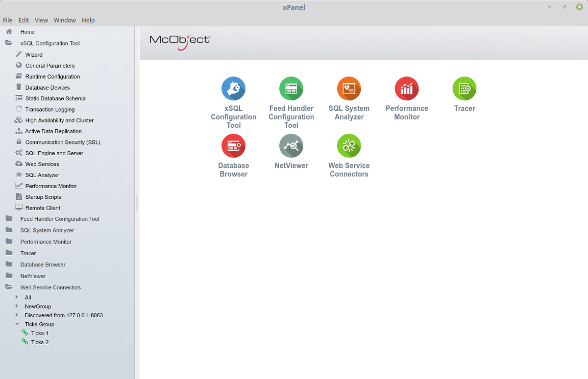Click the red Performance Monitor icon
This screenshot has height=379, width=588.
407,89
